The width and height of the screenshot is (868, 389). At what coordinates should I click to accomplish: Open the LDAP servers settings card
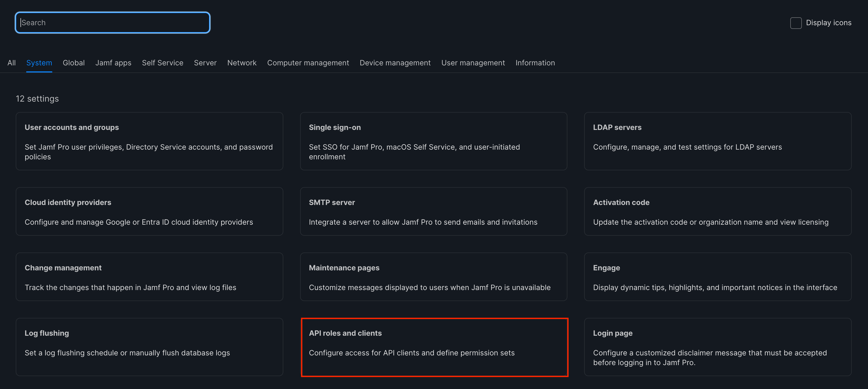click(717, 141)
